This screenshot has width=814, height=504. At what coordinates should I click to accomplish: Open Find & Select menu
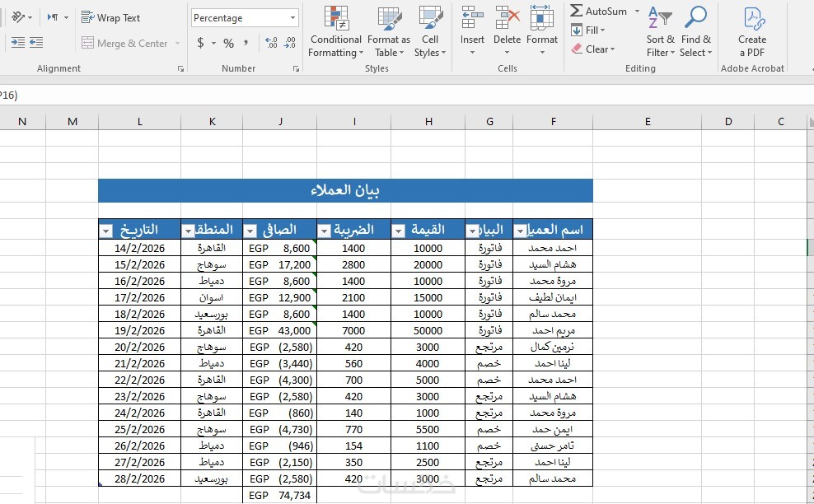[x=695, y=32]
